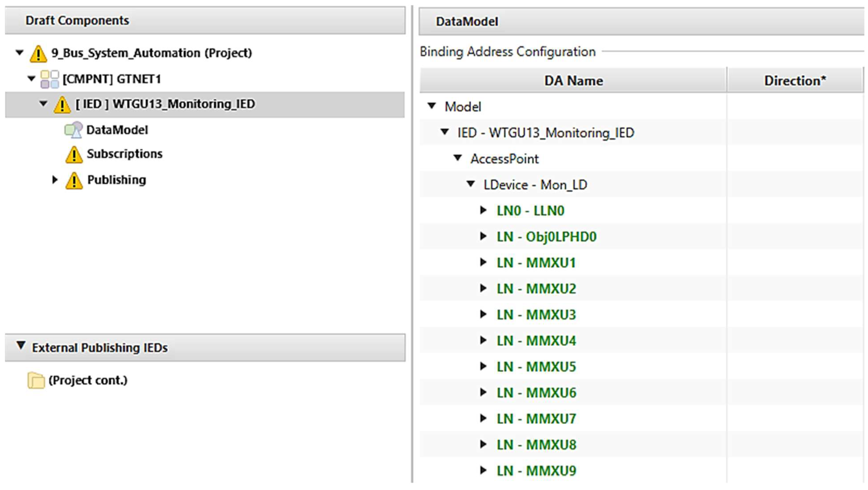Click warning icon beside 9_Bus_System_Automation project

click(38, 54)
